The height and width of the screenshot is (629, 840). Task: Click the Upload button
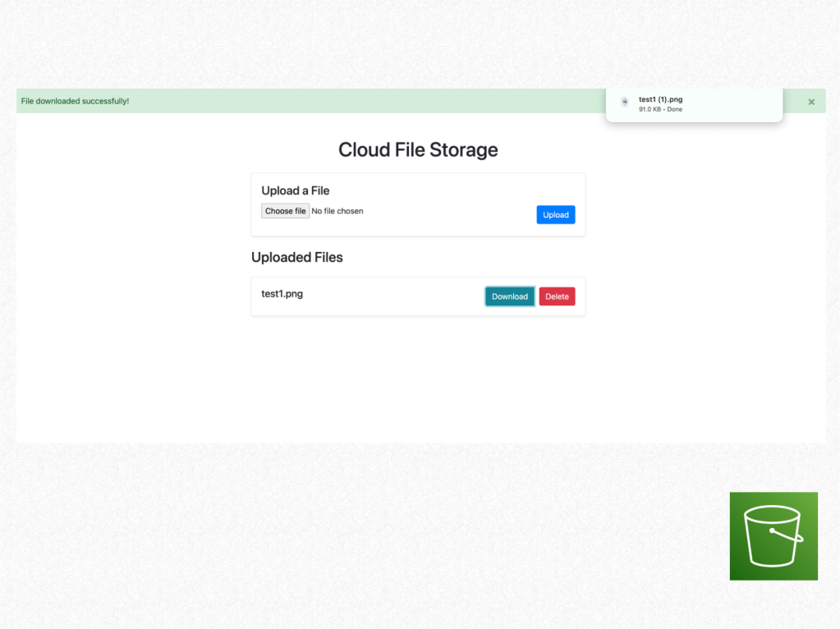[555, 214]
